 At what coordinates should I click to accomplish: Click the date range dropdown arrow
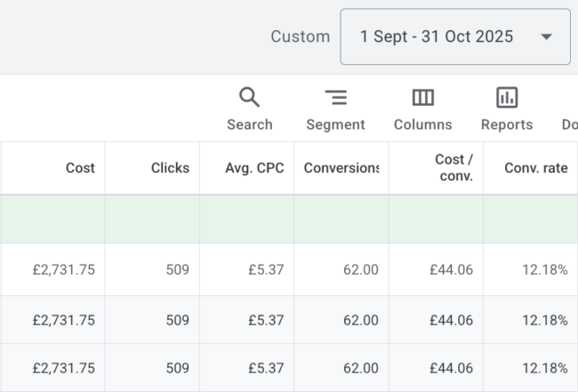point(546,37)
